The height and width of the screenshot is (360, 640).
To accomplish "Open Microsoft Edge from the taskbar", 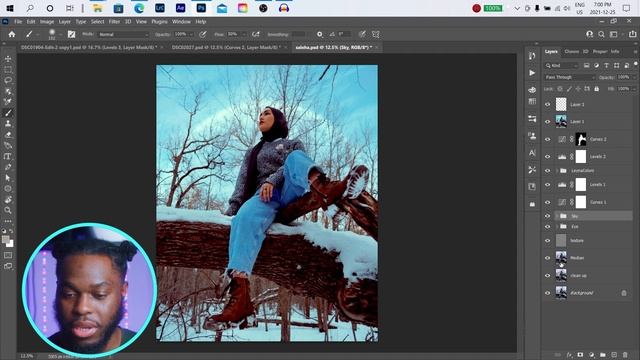I will 139,8.
